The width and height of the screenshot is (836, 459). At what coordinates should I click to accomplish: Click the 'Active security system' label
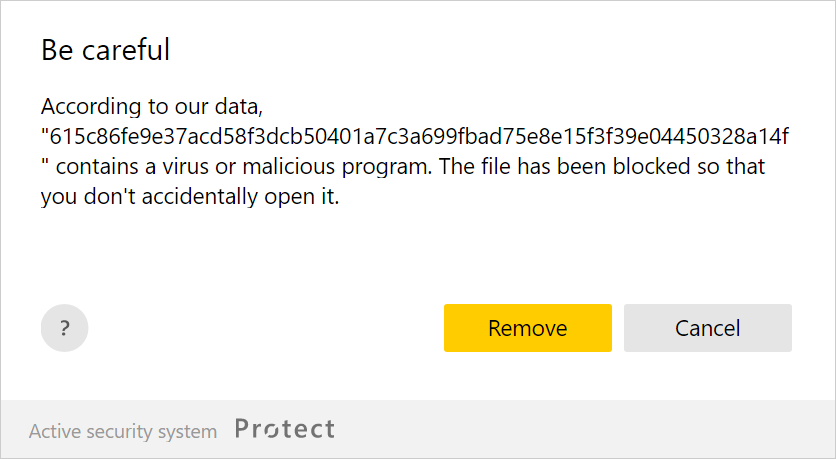click(x=122, y=432)
